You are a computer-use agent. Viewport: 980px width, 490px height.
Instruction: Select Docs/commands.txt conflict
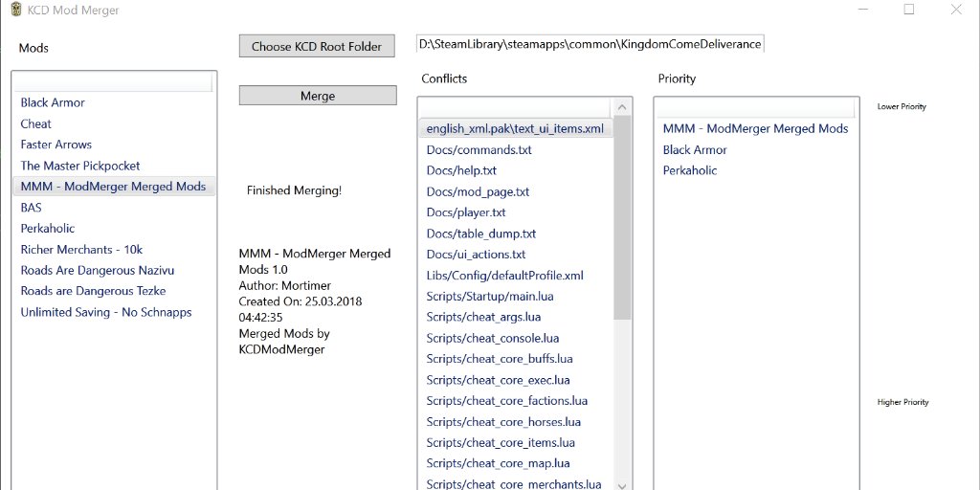516,150
